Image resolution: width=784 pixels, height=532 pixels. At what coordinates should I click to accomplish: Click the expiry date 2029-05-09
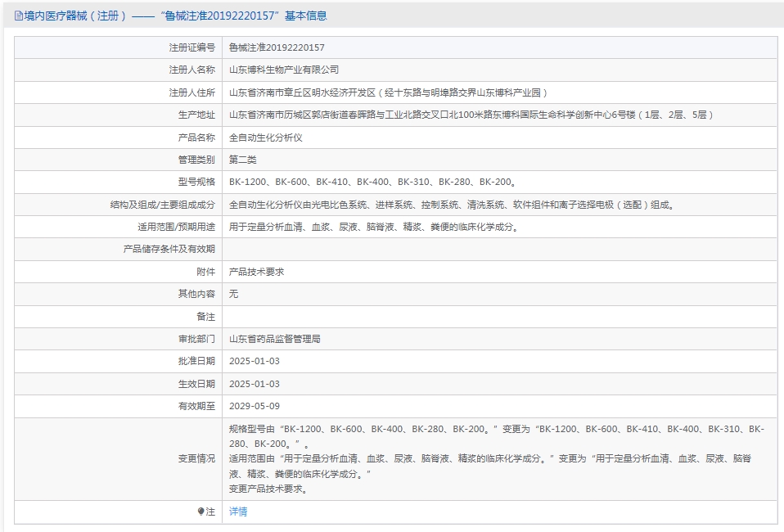pos(255,406)
